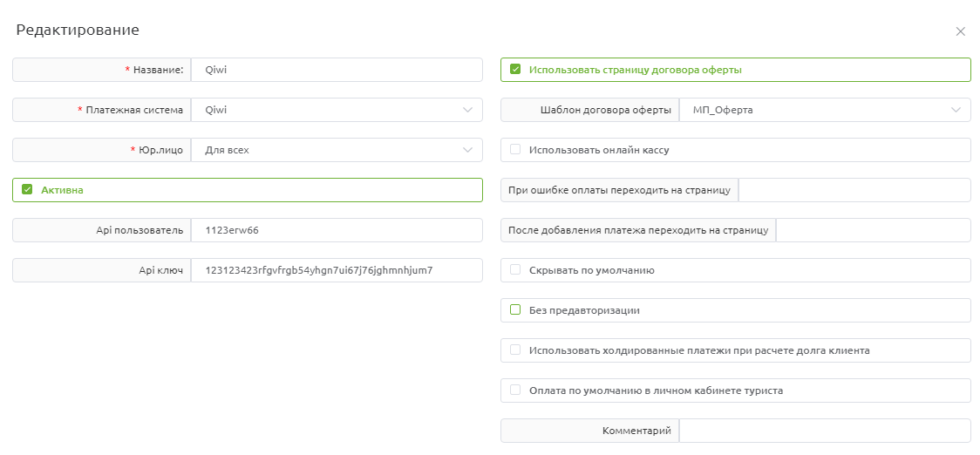Focus the Комментарий input field
Viewport: 980px width, 455px height.
tap(825, 431)
